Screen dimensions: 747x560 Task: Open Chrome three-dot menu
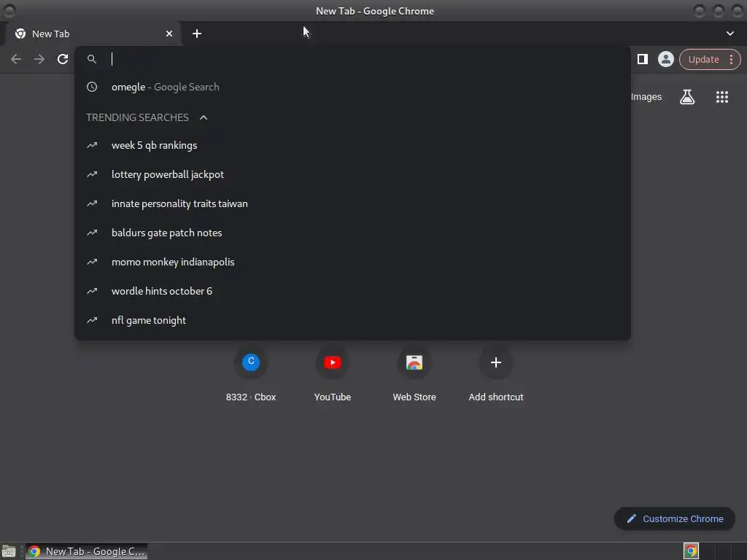tap(731, 60)
